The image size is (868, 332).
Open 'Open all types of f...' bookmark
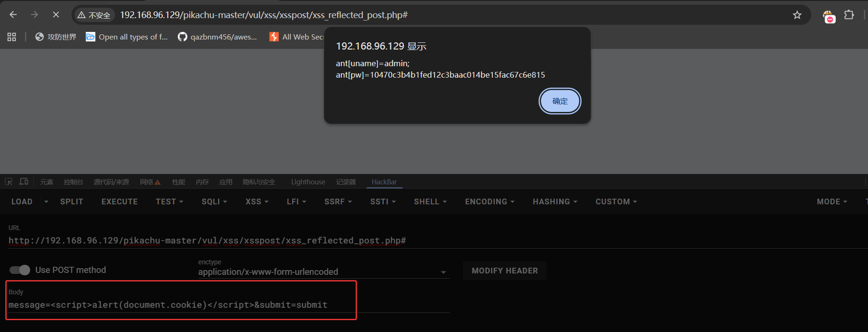pyautogui.click(x=127, y=37)
